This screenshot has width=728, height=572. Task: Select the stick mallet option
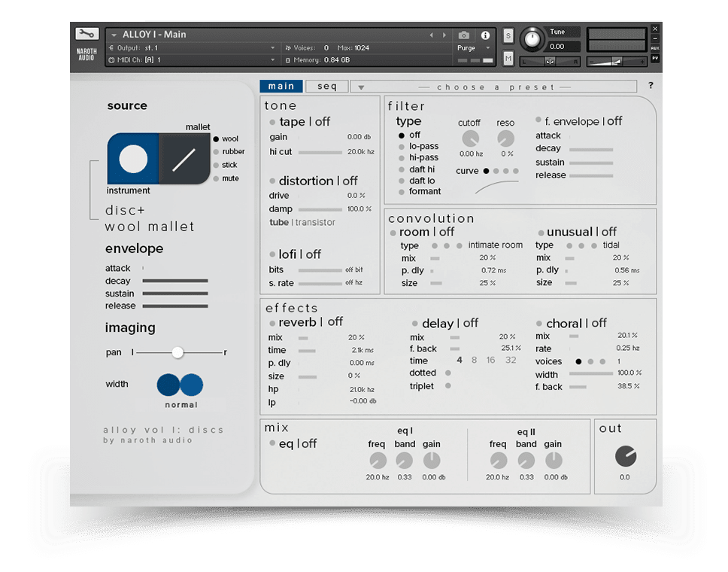[x=216, y=165]
